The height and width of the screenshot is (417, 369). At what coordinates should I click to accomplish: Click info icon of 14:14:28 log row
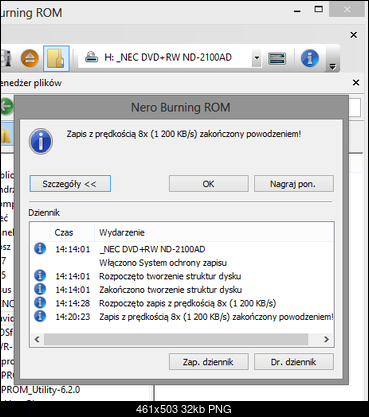(x=40, y=303)
